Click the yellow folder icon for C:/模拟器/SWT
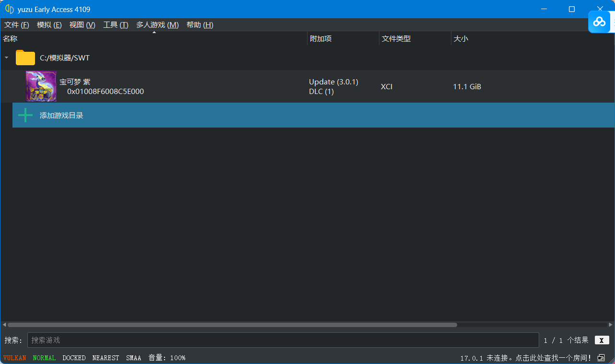This screenshot has height=364, width=615. [x=25, y=58]
